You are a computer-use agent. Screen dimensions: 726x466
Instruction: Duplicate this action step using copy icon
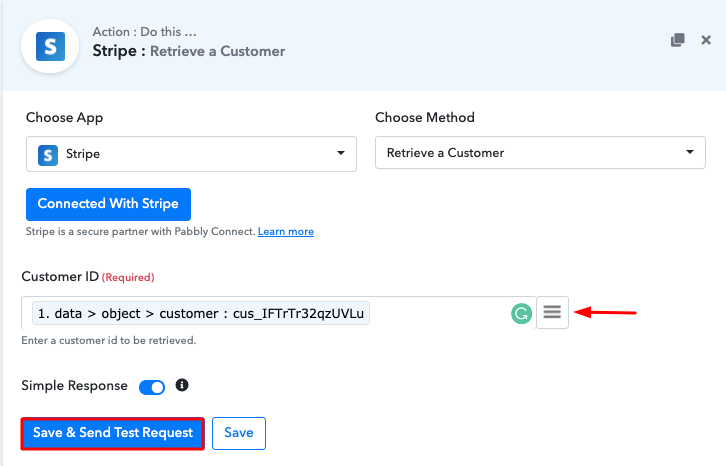(677, 40)
